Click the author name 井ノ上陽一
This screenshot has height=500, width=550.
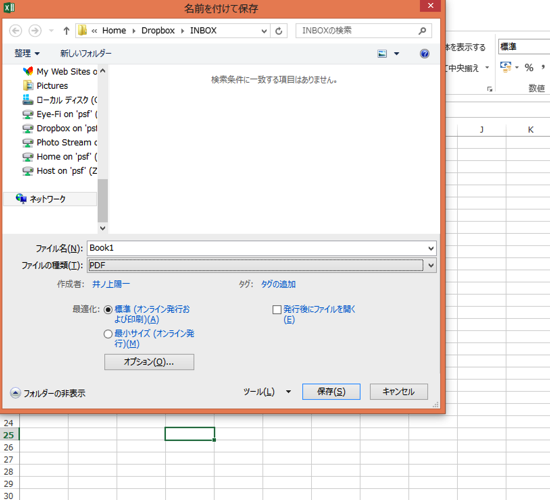111,284
